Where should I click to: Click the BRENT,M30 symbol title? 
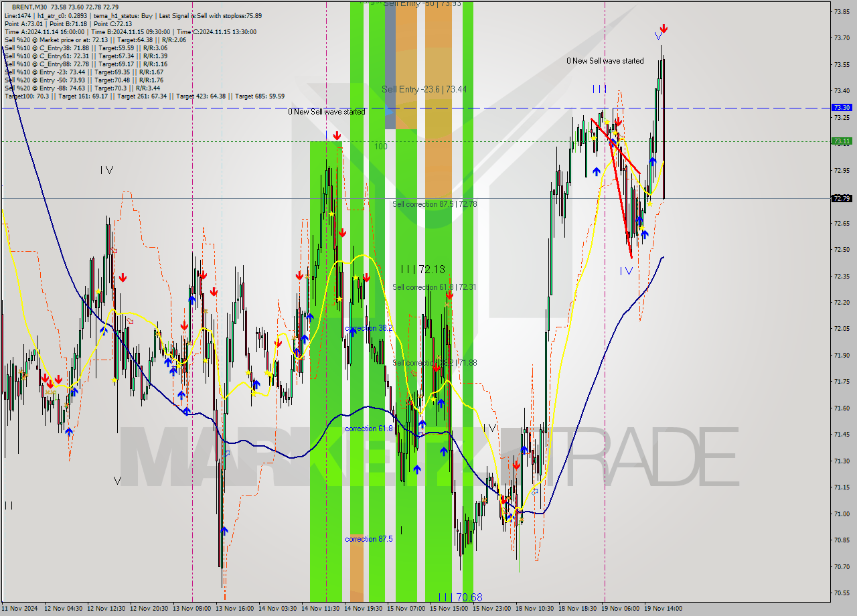click(x=28, y=6)
